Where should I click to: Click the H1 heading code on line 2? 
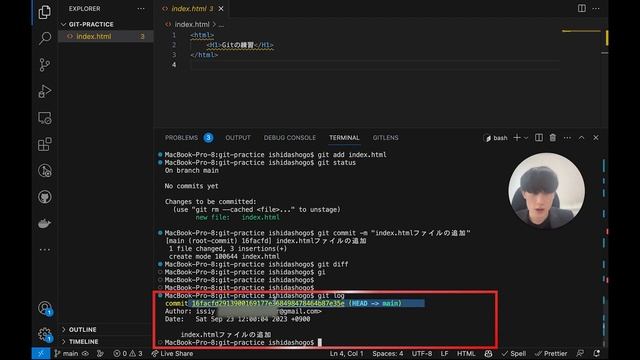(240, 45)
